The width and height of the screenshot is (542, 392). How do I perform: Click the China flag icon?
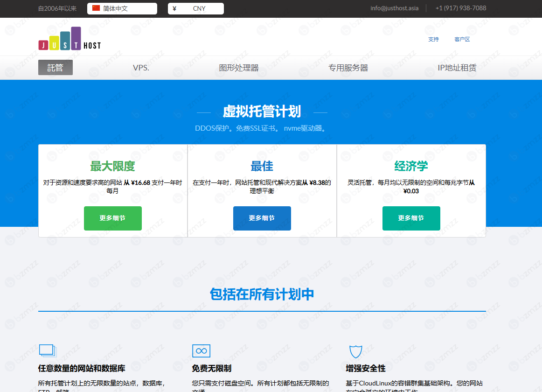[x=96, y=8]
